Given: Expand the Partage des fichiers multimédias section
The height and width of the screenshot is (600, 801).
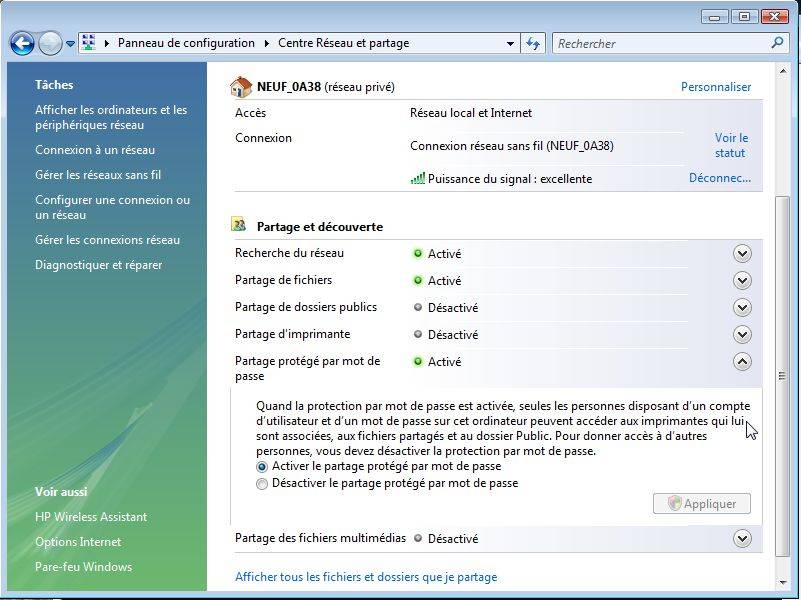Looking at the screenshot, I should tap(742, 539).
